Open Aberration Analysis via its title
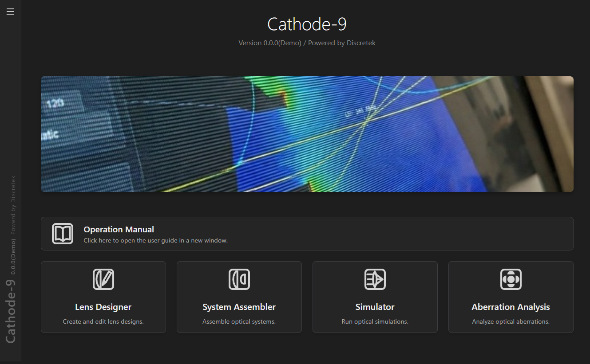Viewport: 590px width, 364px height. [x=511, y=307]
